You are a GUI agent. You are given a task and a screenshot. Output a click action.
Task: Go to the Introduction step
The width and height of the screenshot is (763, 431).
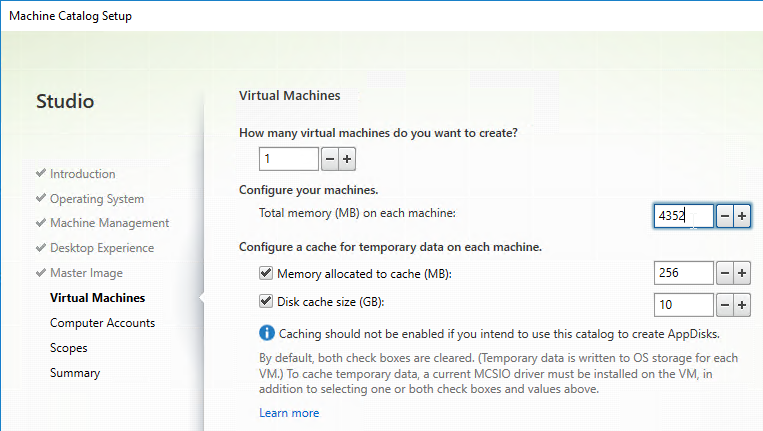pyautogui.click(x=83, y=174)
